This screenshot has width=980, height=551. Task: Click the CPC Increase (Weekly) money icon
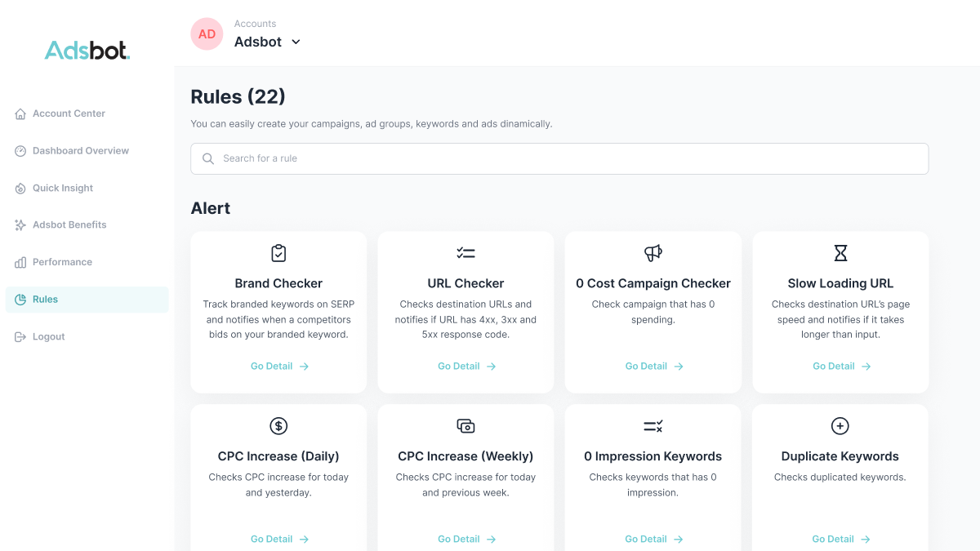465,426
